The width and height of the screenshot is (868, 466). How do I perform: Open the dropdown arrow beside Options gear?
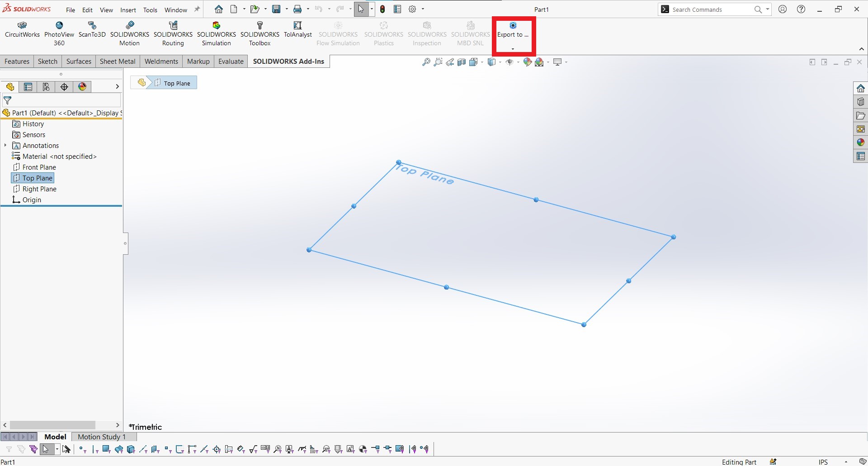coord(423,9)
